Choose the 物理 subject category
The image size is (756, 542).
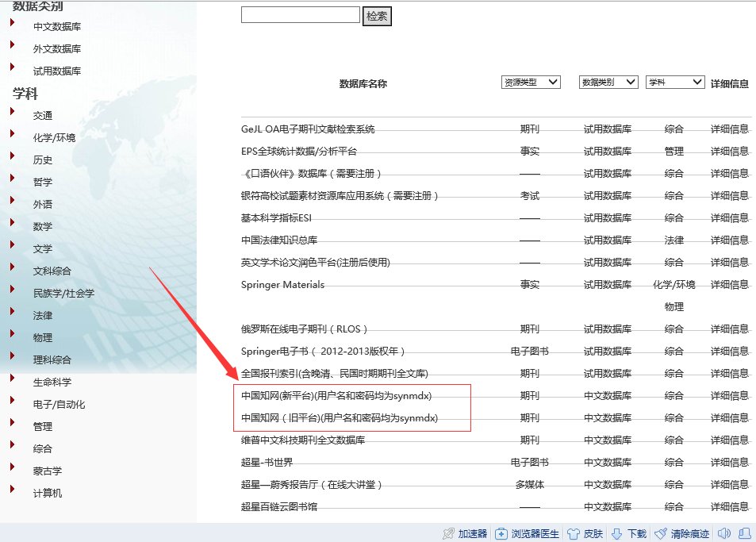tap(42, 337)
